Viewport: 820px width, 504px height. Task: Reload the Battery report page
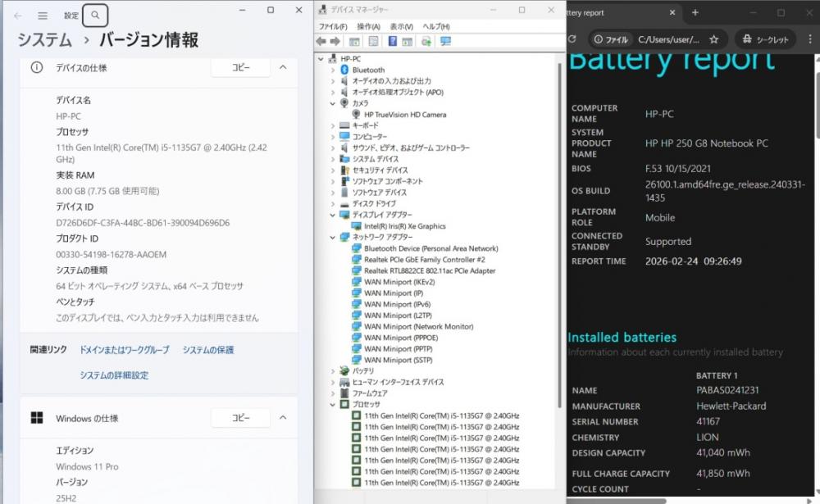[x=572, y=39]
